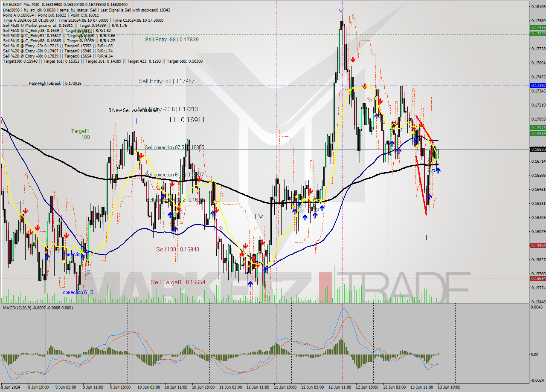Screen dimensions: 546x392
Task: Click the '10 Jun 11:00' time axis label
Action: pos(176,387)
